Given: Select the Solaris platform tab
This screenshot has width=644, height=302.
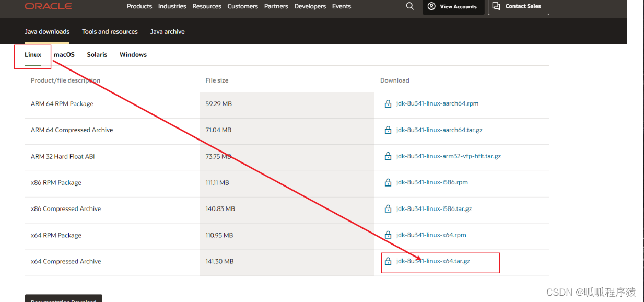Looking at the screenshot, I should click(97, 55).
